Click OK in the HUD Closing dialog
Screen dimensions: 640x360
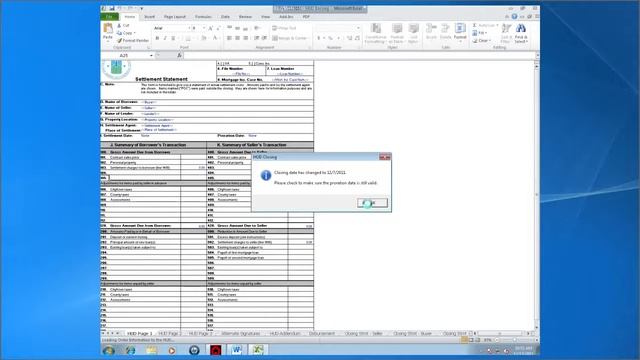[x=372, y=203]
